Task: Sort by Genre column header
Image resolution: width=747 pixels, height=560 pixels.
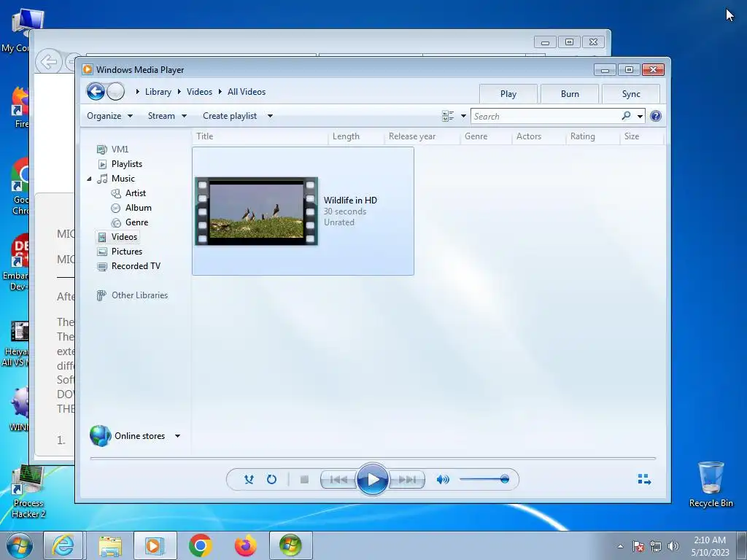Action: [486, 136]
